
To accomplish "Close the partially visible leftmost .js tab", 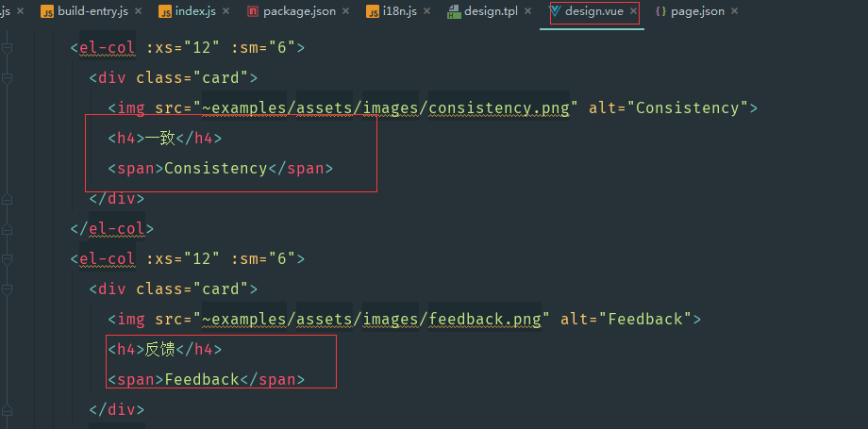I will click(21, 11).
